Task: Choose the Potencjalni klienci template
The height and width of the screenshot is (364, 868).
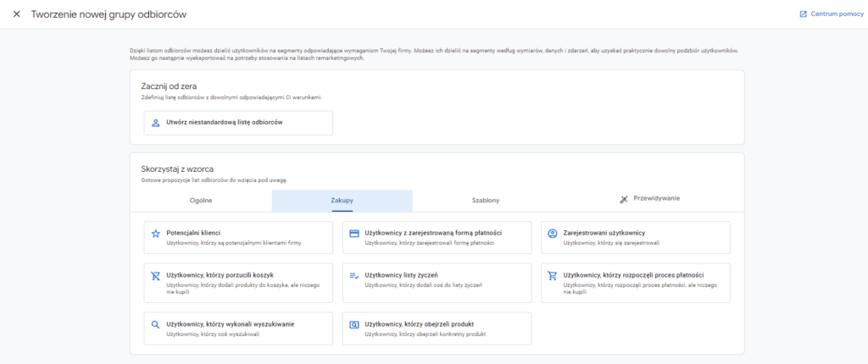Action: (238, 237)
